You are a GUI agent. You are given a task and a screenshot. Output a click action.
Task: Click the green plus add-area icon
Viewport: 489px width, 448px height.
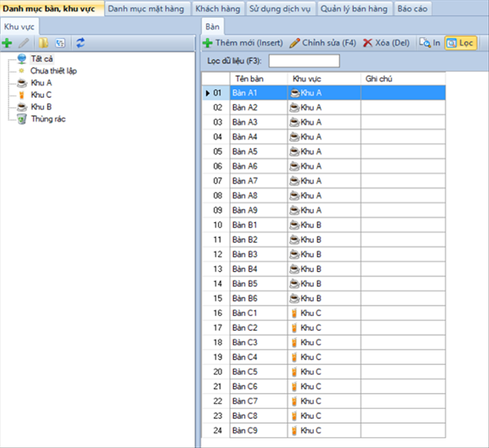point(7,43)
